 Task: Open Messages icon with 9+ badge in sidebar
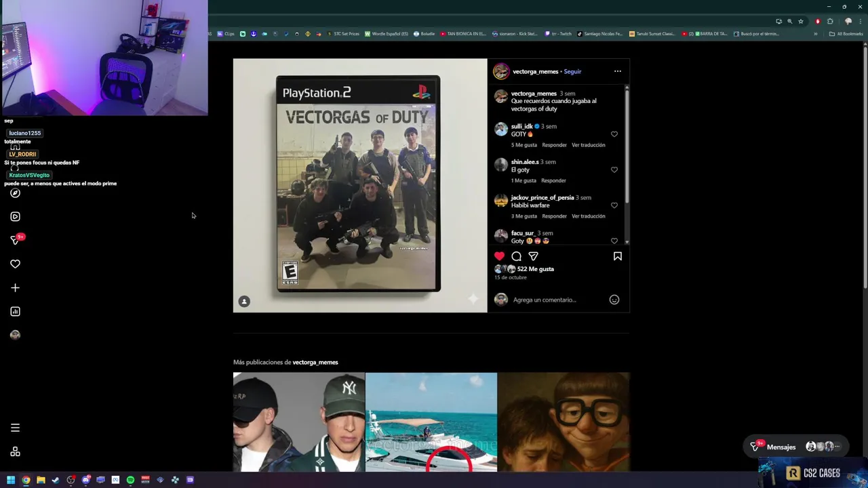(x=16, y=239)
